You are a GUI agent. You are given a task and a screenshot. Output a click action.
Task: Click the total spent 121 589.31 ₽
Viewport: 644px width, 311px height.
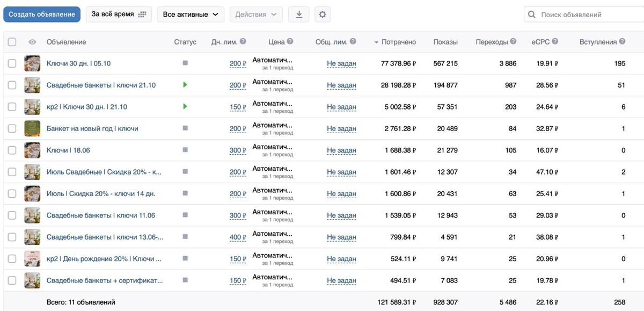point(397,302)
